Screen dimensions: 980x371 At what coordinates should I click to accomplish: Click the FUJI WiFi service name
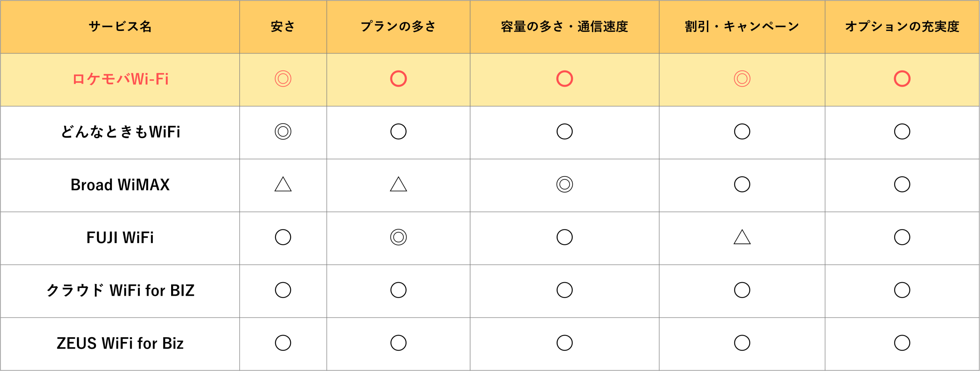[120, 238]
